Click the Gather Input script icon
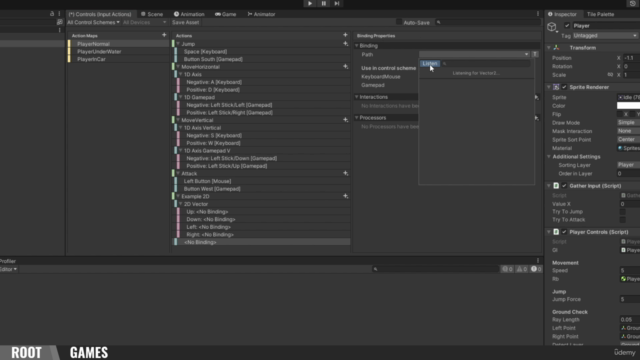The width and height of the screenshot is (640, 360). pos(556,186)
